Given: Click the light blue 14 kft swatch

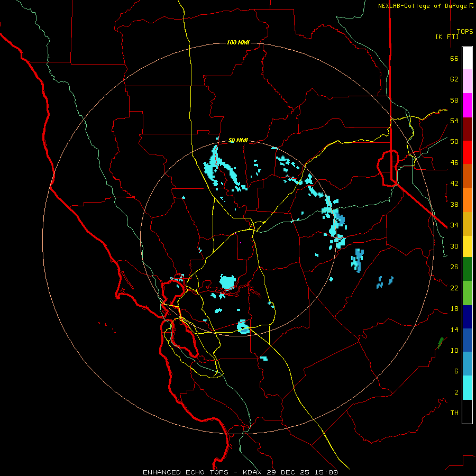Looking at the screenshot, I should 467,364.
